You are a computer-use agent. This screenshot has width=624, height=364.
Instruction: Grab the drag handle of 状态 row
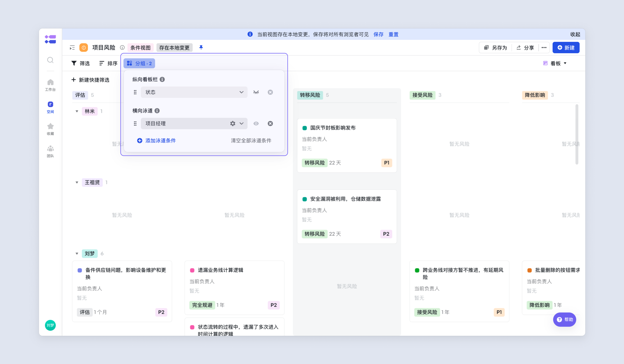click(x=135, y=92)
